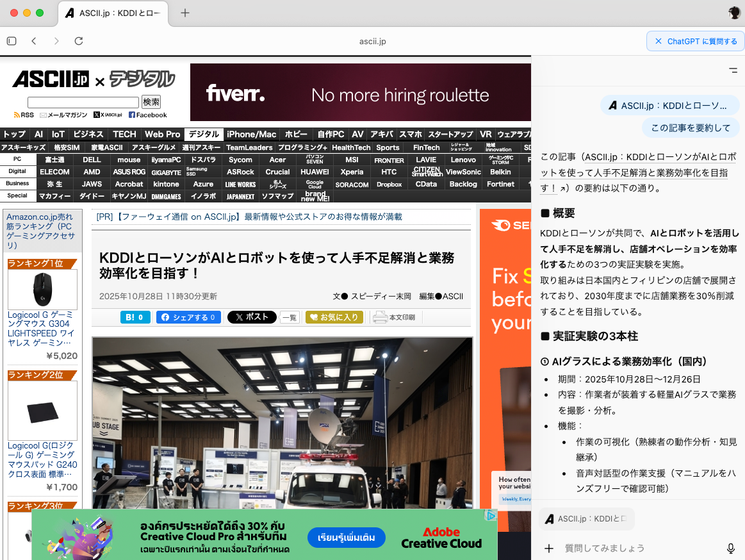Click the Amazon ranking heading link
The width and height of the screenshot is (745, 560).
(x=40, y=231)
